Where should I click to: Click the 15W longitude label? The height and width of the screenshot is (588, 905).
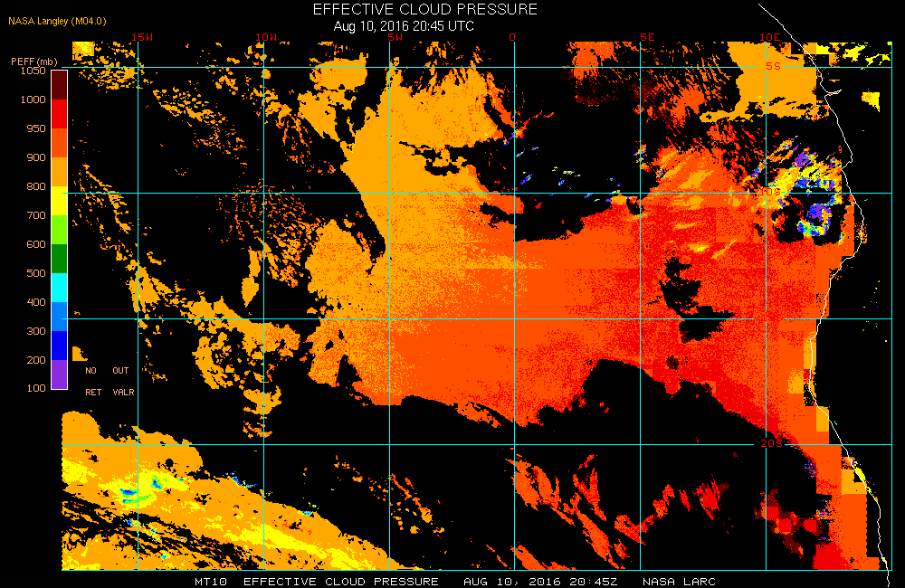[142, 37]
